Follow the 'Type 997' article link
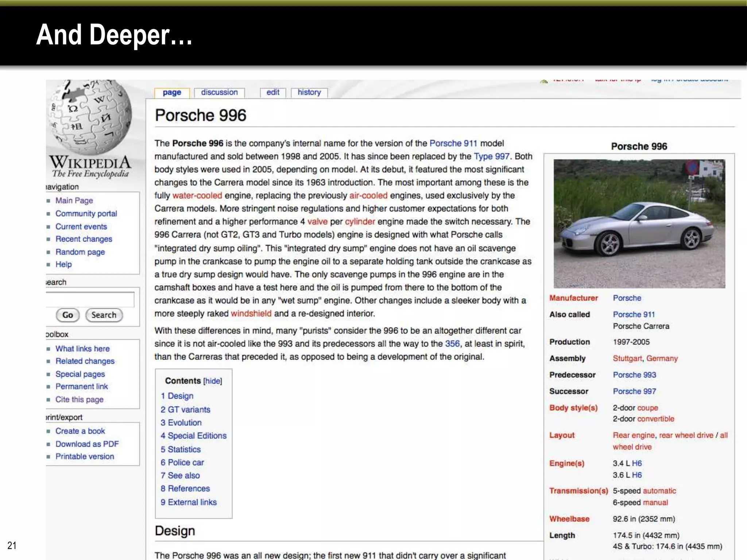The width and height of the screenshot is (747, 560). 492,156
